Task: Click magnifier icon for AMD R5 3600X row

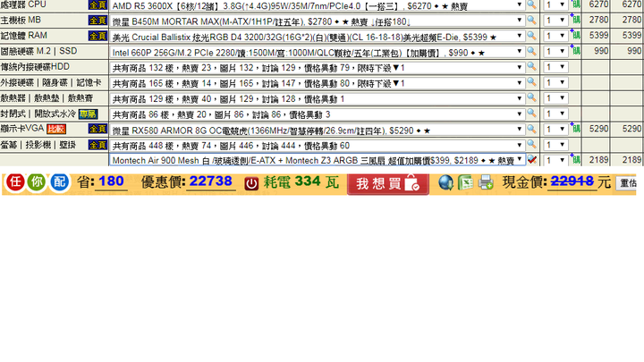Action: point(531,4)
